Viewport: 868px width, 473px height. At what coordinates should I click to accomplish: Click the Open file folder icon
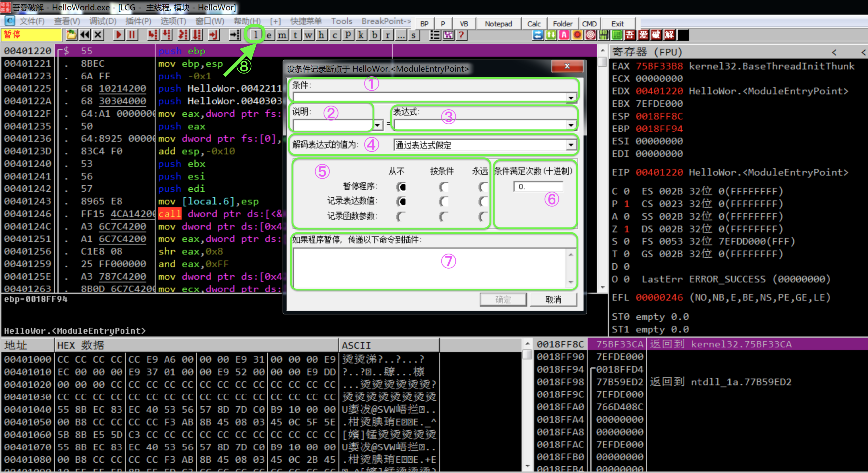click(x=71, y=35)
